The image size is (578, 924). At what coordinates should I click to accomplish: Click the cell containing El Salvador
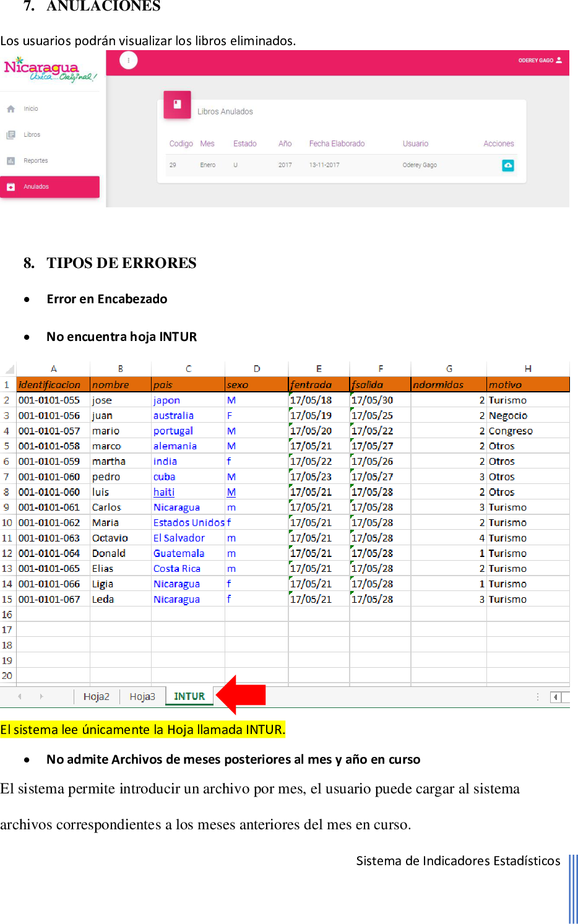[188, 538]
